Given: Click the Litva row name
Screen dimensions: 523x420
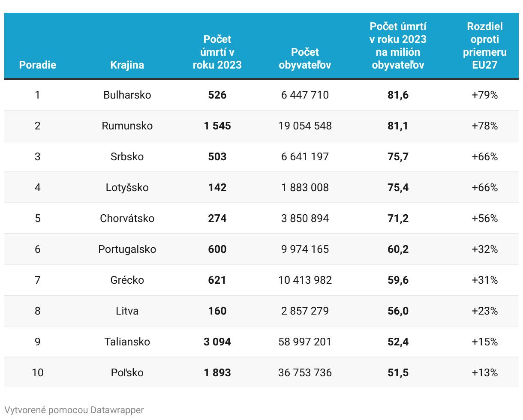Looking at the screenshot, I should (127, 311).
